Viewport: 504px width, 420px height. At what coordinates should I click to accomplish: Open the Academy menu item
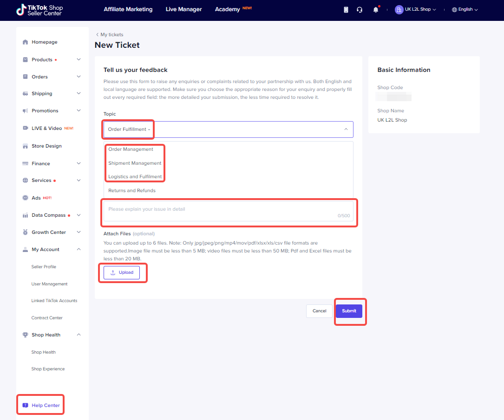click(x=226, y=9)
